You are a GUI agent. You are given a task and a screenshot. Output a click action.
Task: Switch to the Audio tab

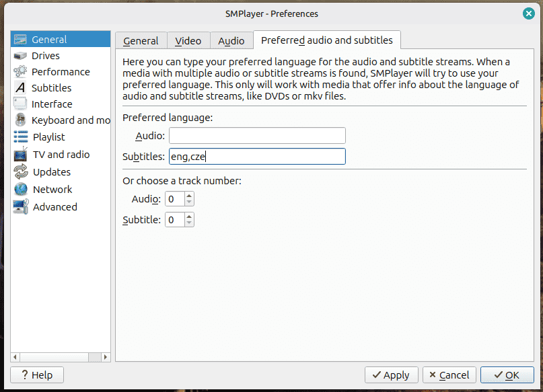click(x=231, y=41)
